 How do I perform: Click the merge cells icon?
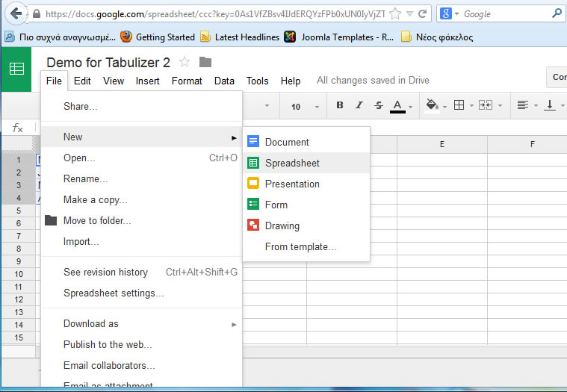click(x=486, y=105)
